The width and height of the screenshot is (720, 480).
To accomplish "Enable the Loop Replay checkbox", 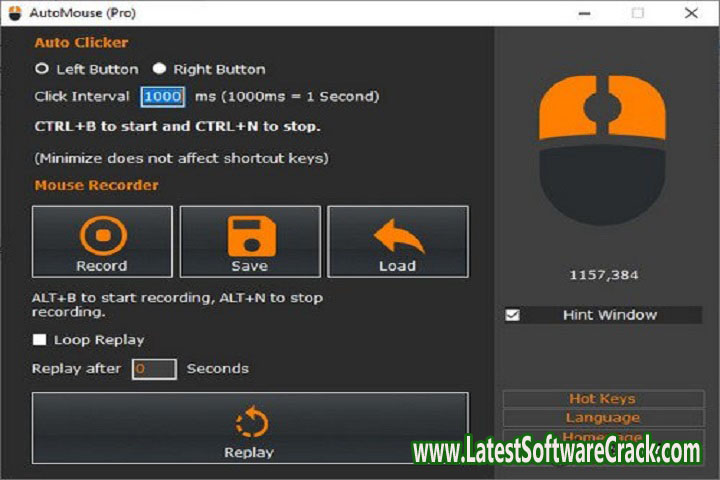I will (40, 340).
